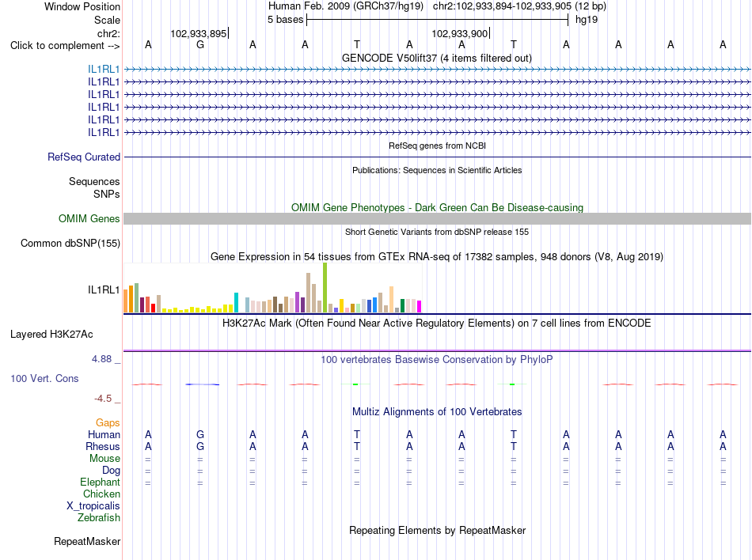Image resolution: width=752 pixels, height=560 pixels.
Task: Click the RepeatMasker label on the left
Action: point(87,541)
